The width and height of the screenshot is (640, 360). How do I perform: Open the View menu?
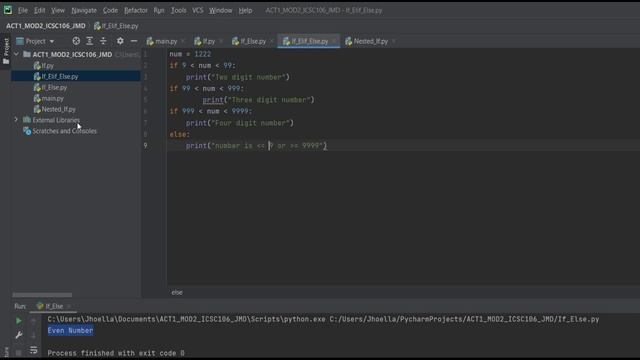(58, 10)
